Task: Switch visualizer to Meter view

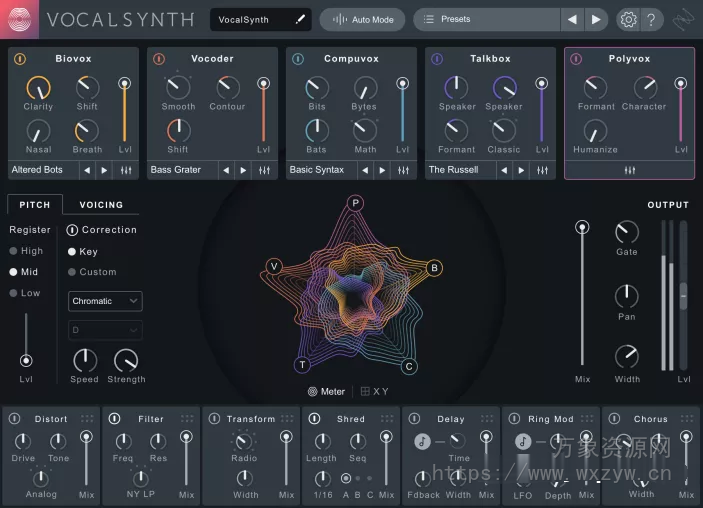Action: pyautogui.click(x=326, y=392)
